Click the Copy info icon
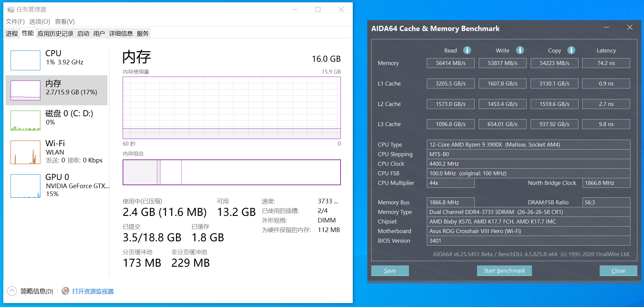The image size is (644, 307). point(571,50)
